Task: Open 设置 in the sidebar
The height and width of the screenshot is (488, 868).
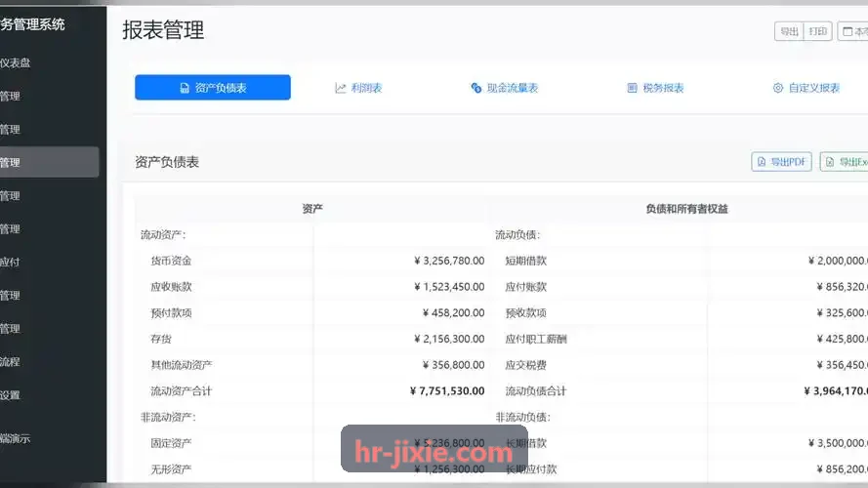Action: click(x=10, y=395)
